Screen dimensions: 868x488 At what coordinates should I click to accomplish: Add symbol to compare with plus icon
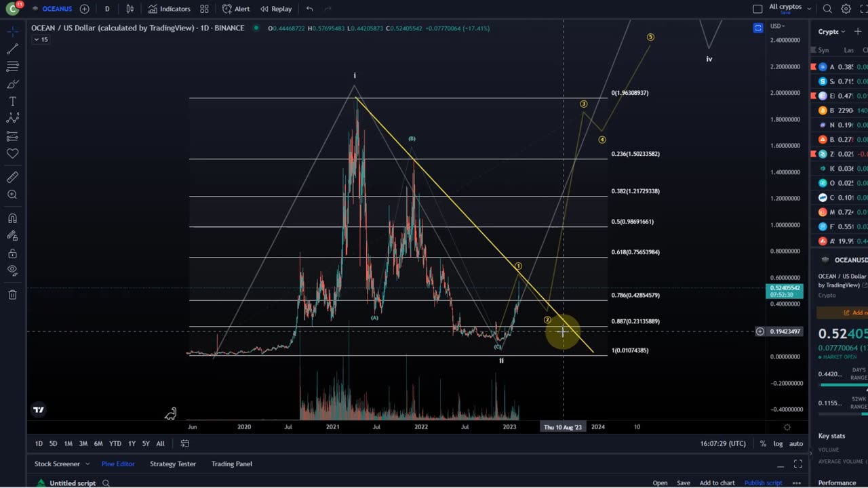point(84,9)
